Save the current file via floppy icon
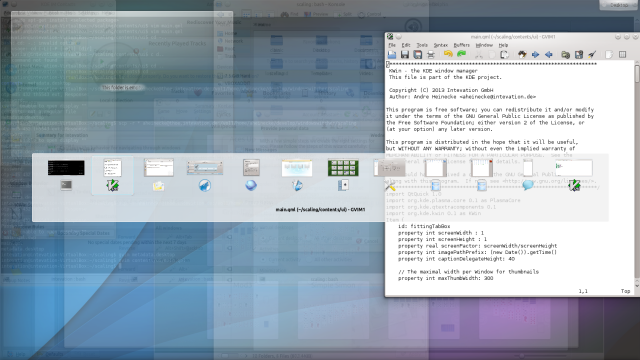 click(x=404, y=54)
